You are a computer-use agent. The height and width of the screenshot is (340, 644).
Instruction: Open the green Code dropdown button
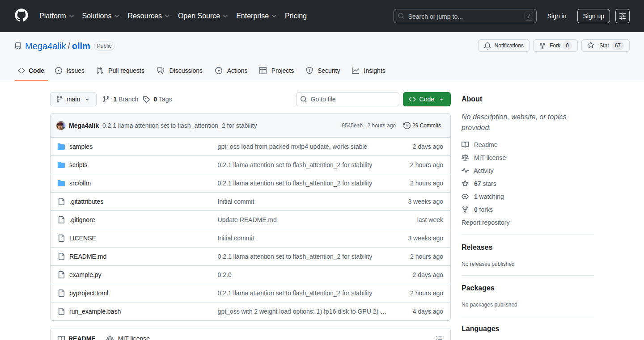click(427, 99)
